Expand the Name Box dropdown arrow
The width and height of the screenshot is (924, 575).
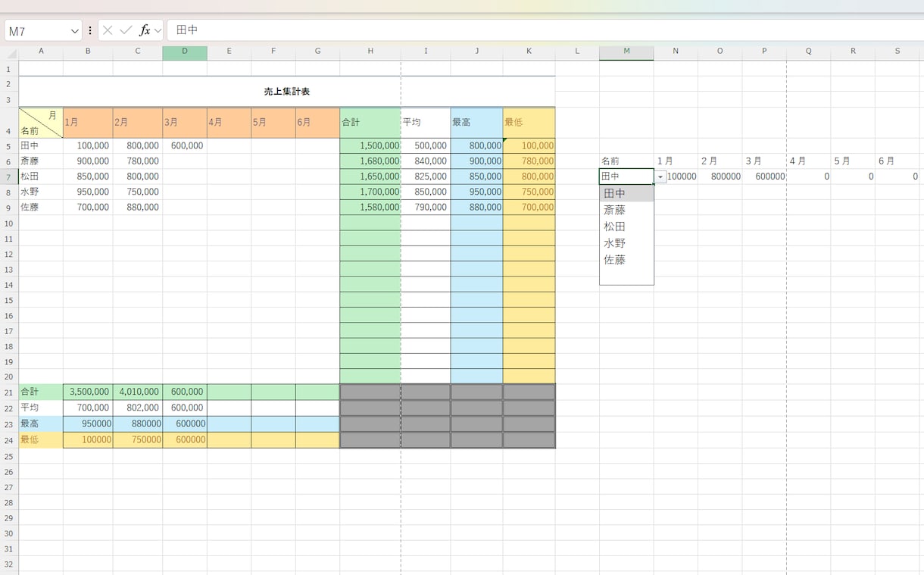tap(75, 31)
